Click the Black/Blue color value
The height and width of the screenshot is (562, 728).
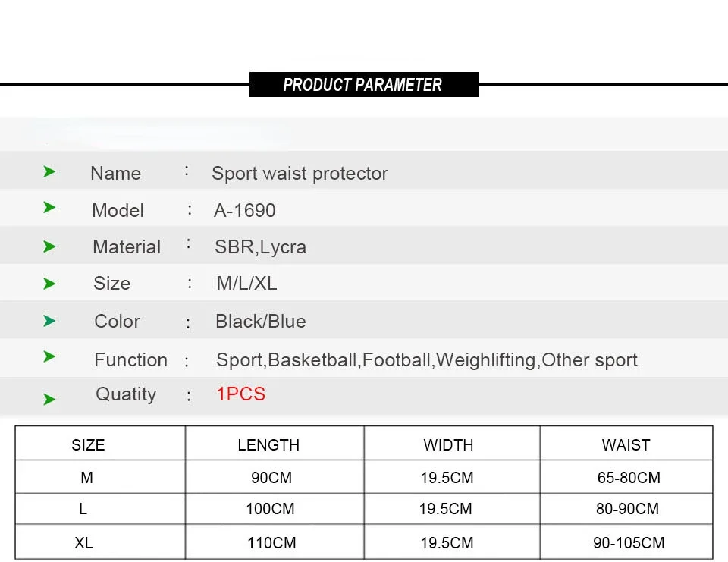click(x=261, y=322)
